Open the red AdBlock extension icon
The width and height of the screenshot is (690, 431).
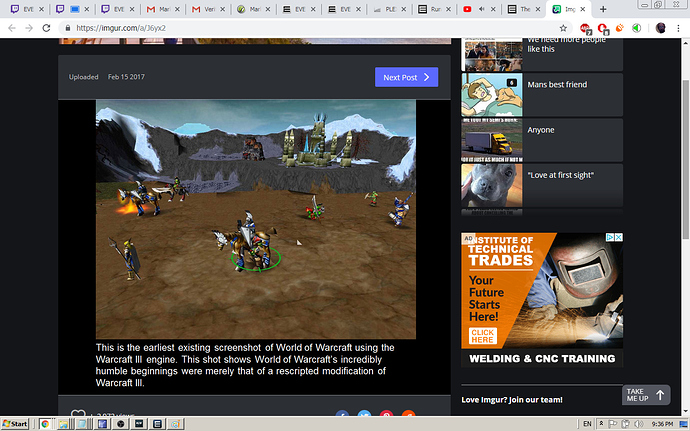[585, 29]
